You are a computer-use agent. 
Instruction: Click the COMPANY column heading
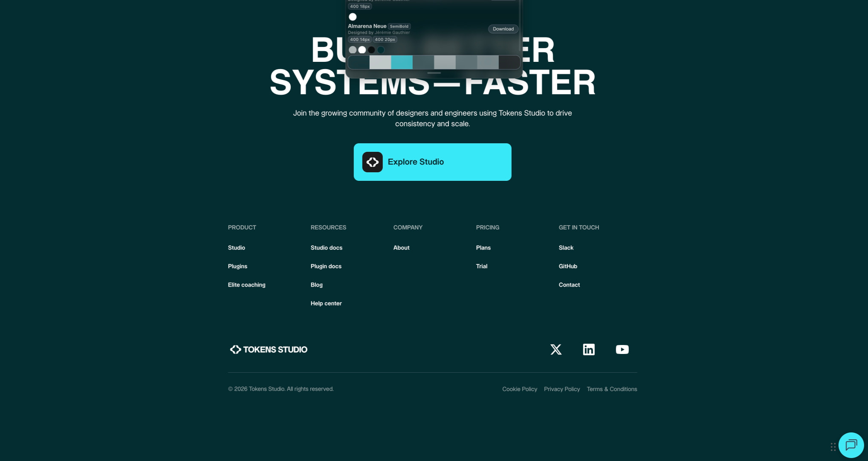coord(408,227)
